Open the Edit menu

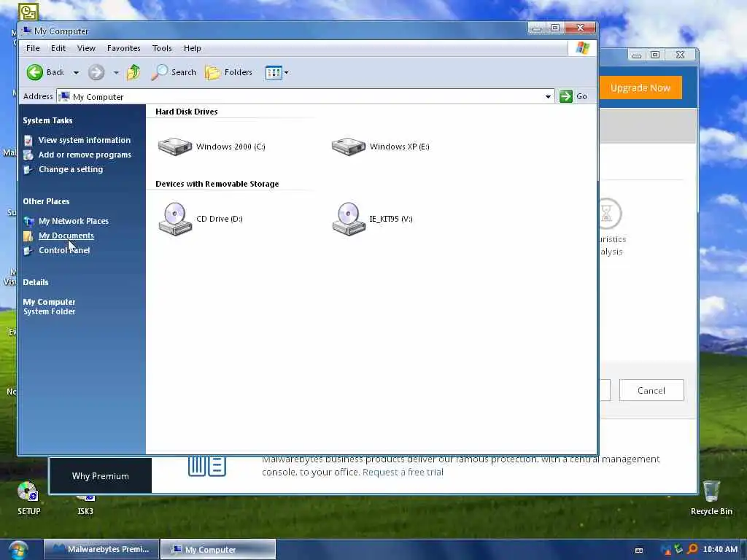pos(58,48)
